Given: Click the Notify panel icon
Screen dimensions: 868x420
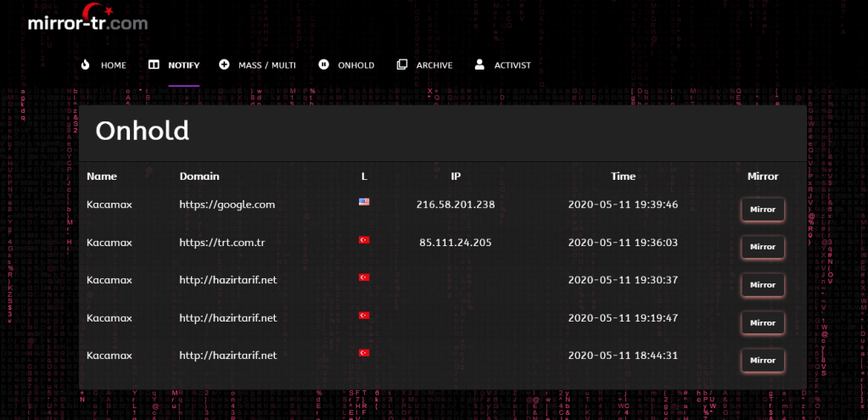Looking at the screenshot, I should tap(154, 64).
